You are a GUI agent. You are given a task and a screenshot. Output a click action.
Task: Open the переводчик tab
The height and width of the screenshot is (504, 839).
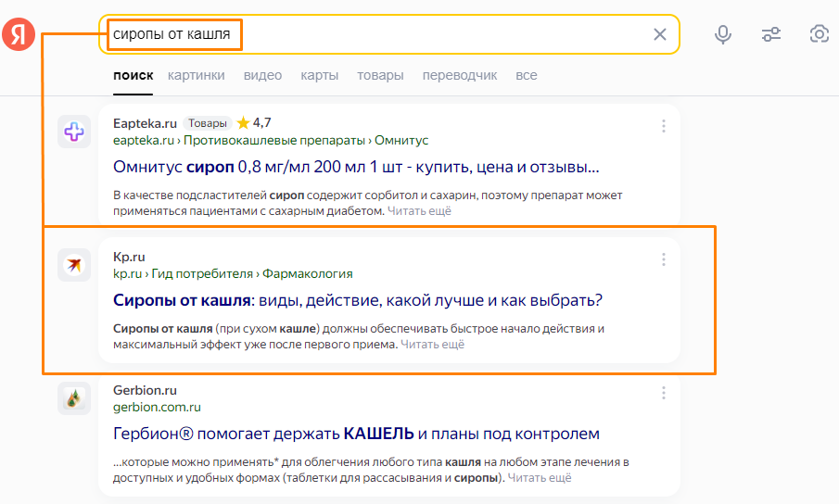[x=460, y=75]
